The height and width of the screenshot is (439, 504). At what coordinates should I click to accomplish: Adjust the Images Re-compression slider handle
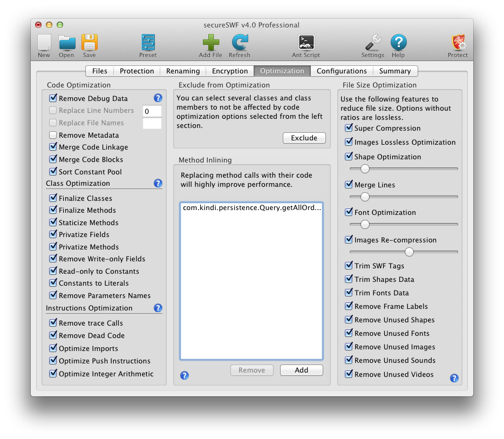pyautogui.click(x=409, y=252)
